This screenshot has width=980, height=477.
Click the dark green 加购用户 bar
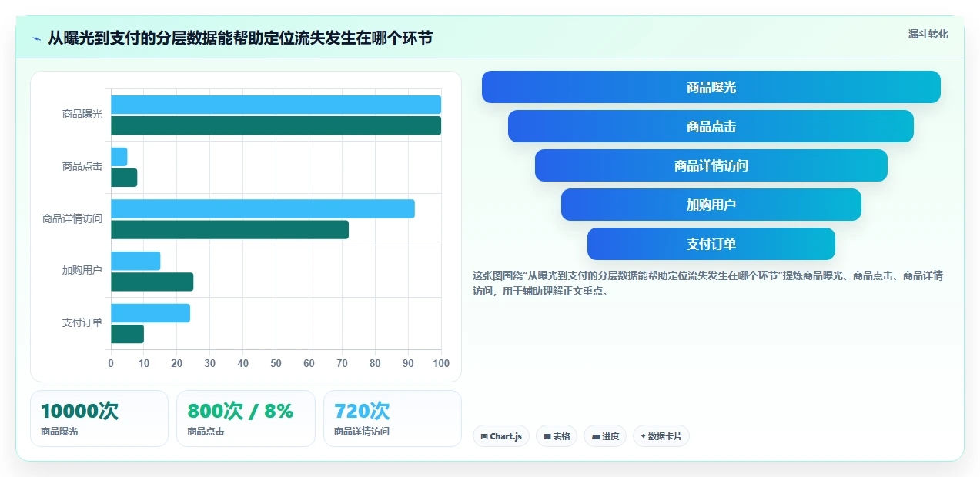point(152,282)
